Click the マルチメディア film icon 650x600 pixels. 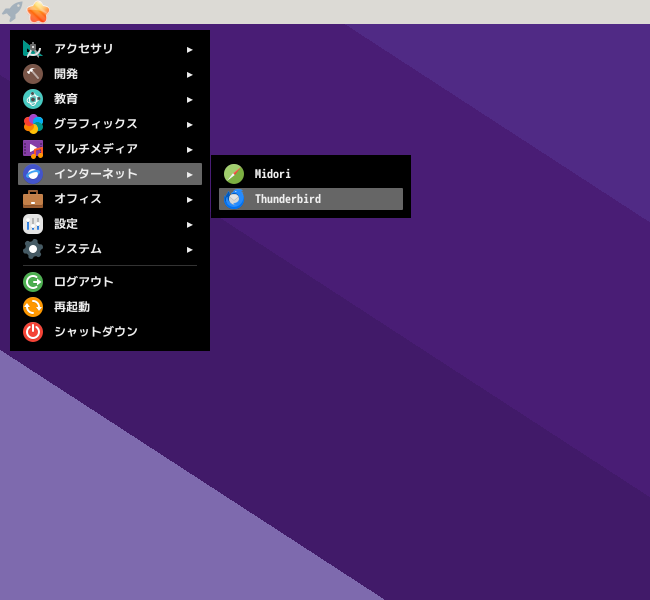point(33,149)
